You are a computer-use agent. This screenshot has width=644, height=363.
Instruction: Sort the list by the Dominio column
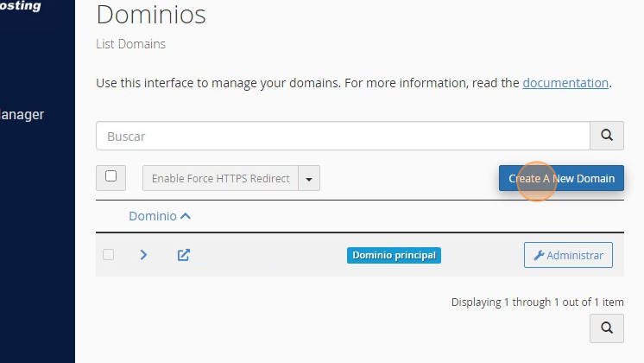pyautogui.click(x=160, y=216)
